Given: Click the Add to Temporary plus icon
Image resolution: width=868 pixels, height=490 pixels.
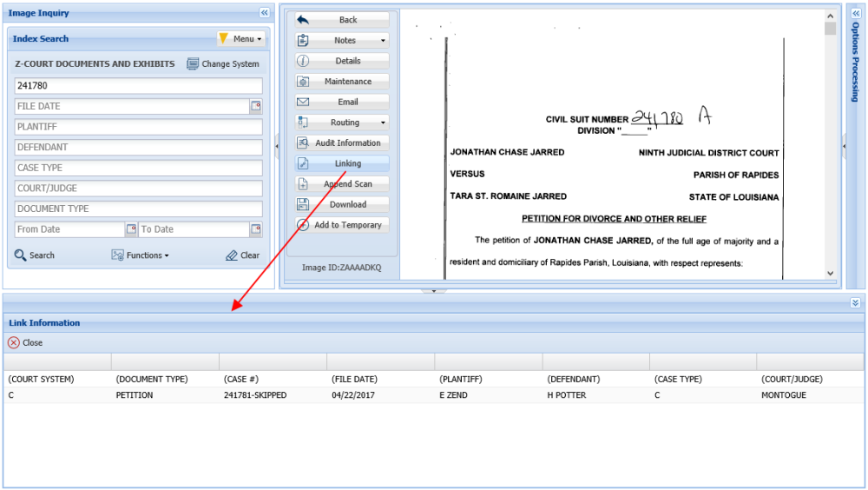Looking at the screenshot, I should (303, 225).
